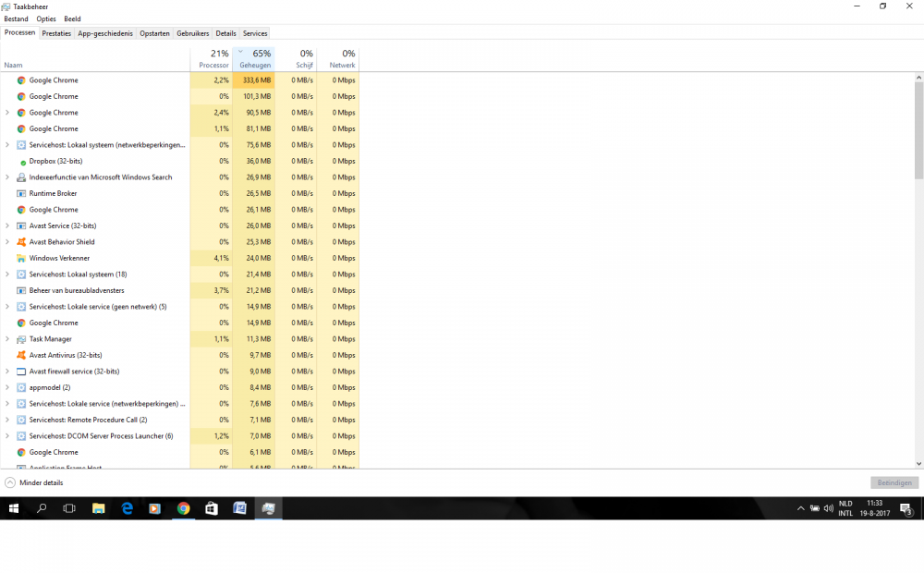Select the Windows Verkenner row text
The width and height of the screenshot is (924, 573).
pos(59,258)
